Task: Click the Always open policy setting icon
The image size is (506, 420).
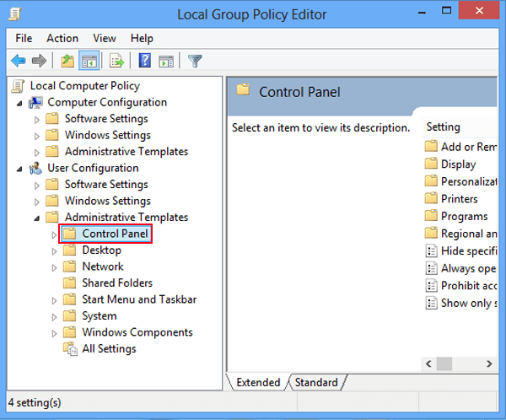Action: pyautogui.click(x=431, y=268)
